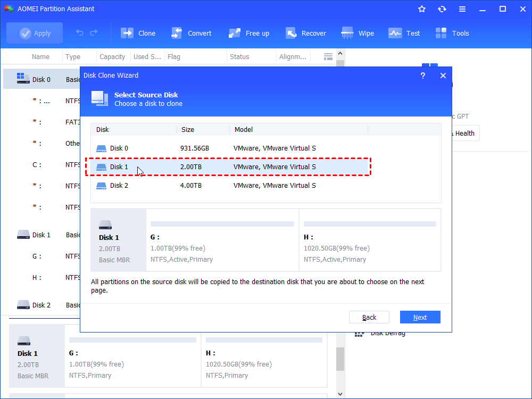Select the G: partition row in the main list
Screen dimensions: 532x399
pyautogui.click(x=41, y=256)
